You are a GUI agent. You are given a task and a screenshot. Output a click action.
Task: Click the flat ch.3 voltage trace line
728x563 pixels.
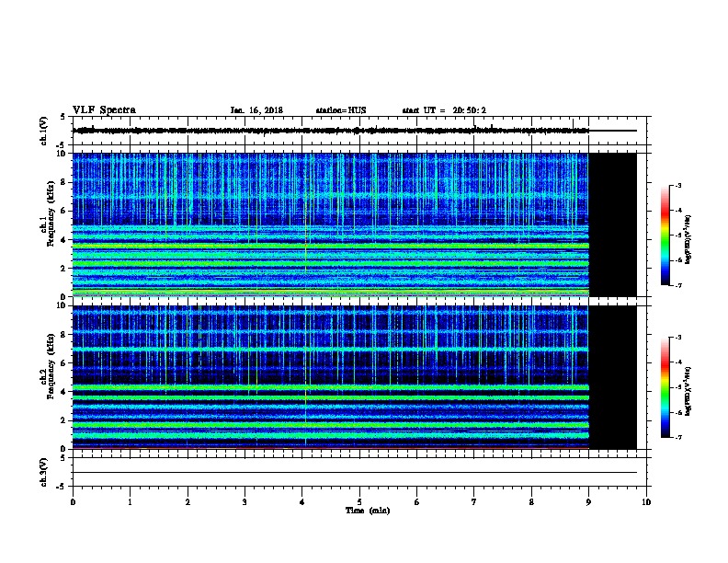(x=355, y=473)
